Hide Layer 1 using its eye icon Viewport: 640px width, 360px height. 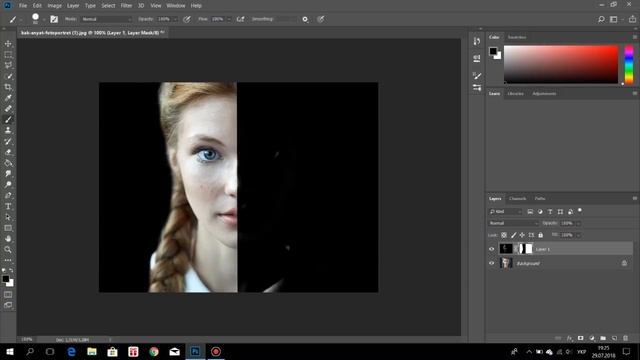click(492, 249)
